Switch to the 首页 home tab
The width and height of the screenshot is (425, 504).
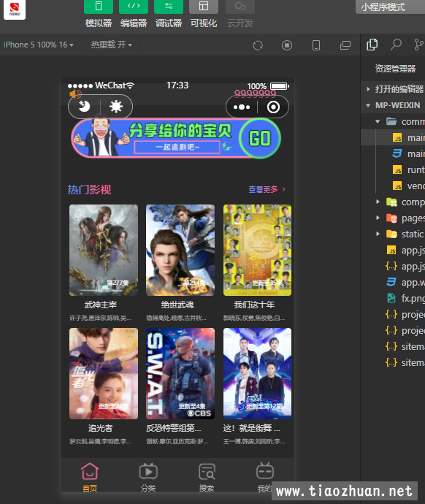(90, 477)
